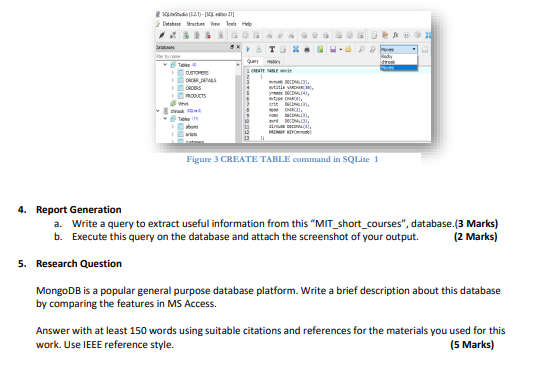Collapse the chinook Tables (11) node

(x=165, y=119)
